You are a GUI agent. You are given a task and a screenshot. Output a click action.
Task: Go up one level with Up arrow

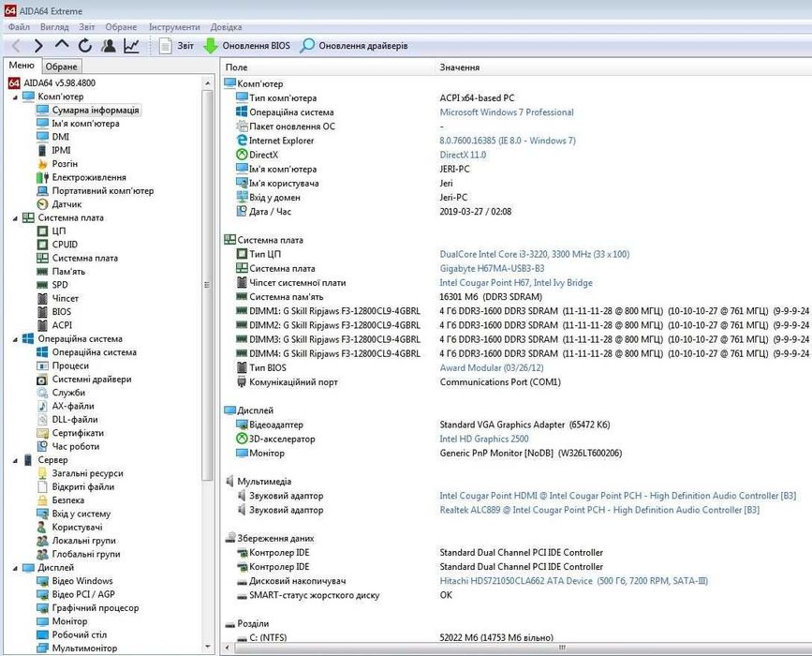(x=62, y=44)
